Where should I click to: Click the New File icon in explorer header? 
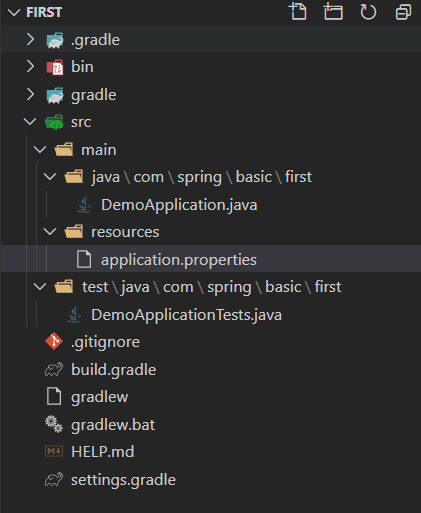point(298,12)
